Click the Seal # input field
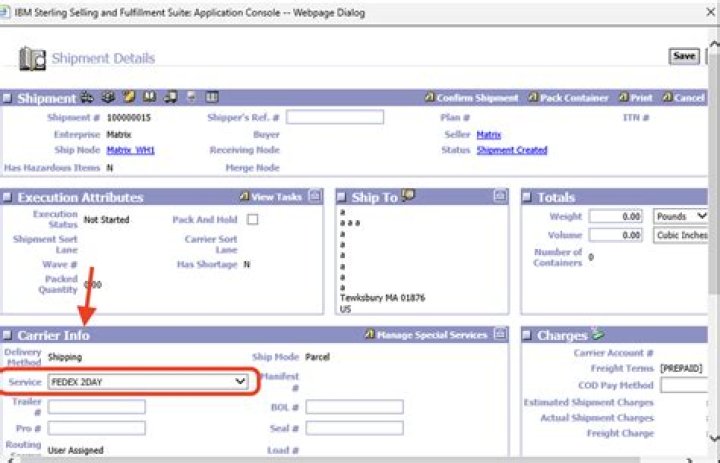 click(x=354, y=428)
